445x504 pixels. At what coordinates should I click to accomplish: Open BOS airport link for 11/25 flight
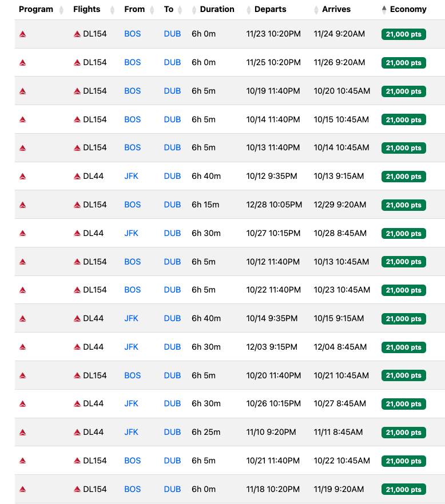132,62
